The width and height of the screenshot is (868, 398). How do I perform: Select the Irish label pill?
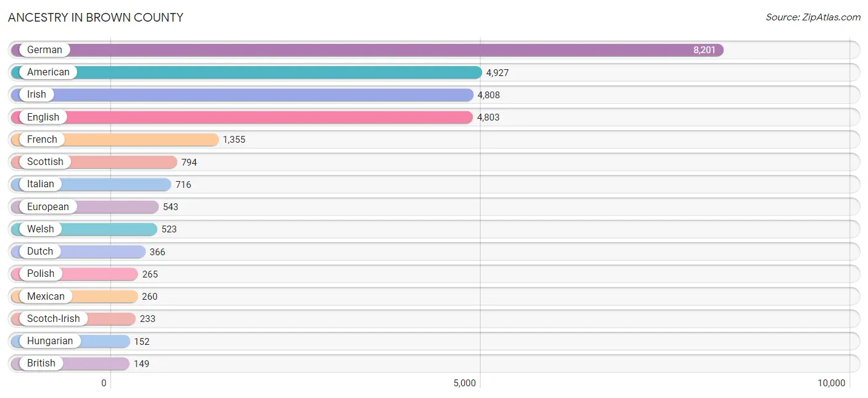point(36,95)
